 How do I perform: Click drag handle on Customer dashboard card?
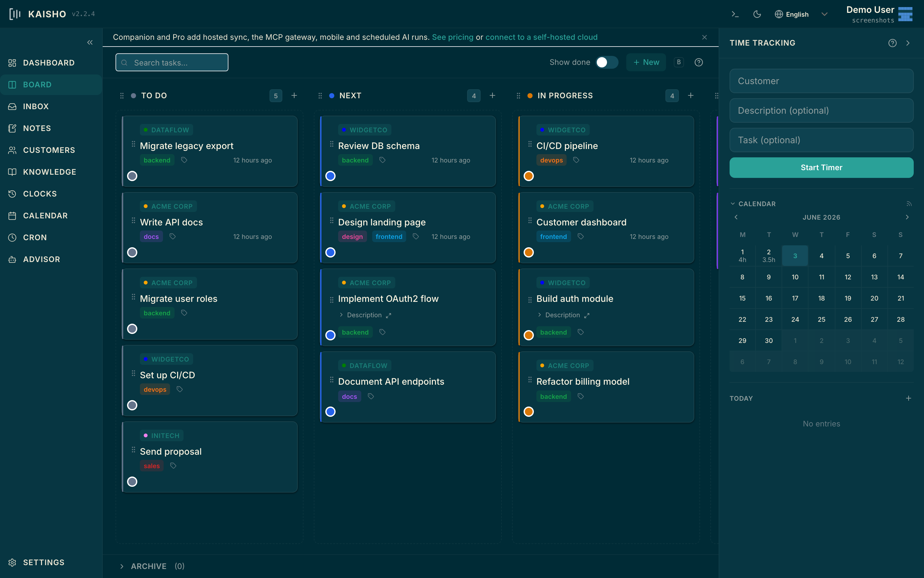pos(530,221)
